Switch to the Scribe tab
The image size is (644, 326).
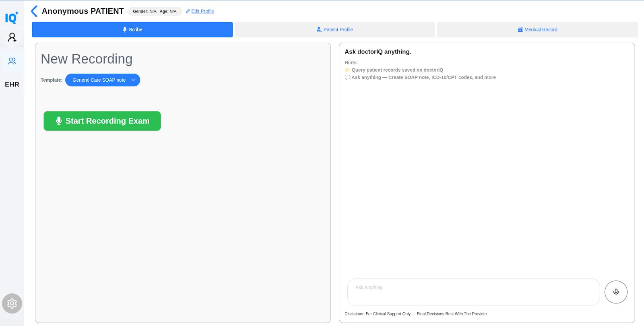132,30
